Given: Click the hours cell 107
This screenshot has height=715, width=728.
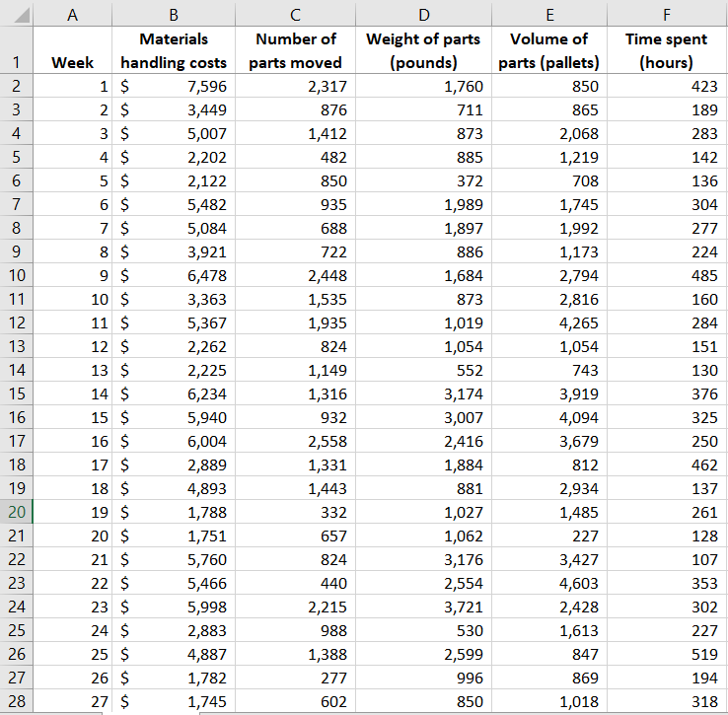Looking at the screenshot, I should pyautogui.click(x=667, y=559).
